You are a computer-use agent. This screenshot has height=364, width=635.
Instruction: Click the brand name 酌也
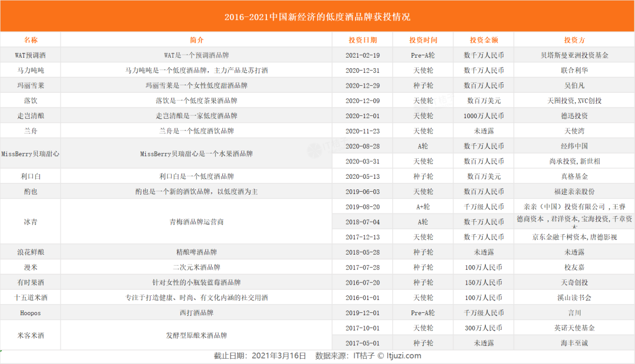[31, 192]
